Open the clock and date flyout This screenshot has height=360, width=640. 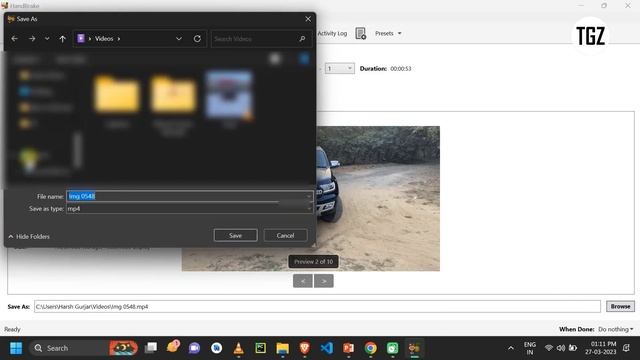coord(600,348)
